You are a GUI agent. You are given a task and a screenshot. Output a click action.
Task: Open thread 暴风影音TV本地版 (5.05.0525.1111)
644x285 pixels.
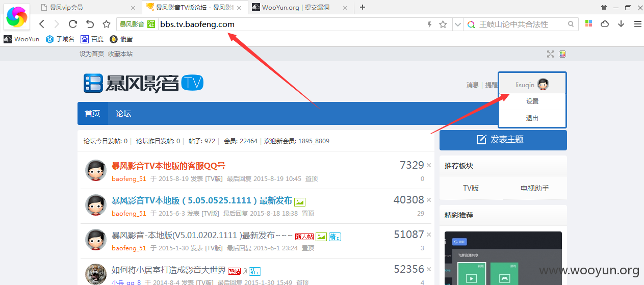202,200
